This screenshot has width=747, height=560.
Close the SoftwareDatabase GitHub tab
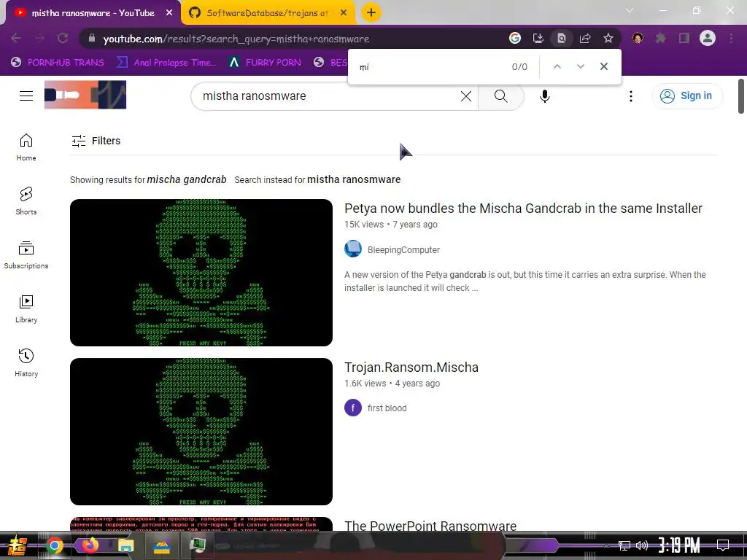[x=344, y=13]
